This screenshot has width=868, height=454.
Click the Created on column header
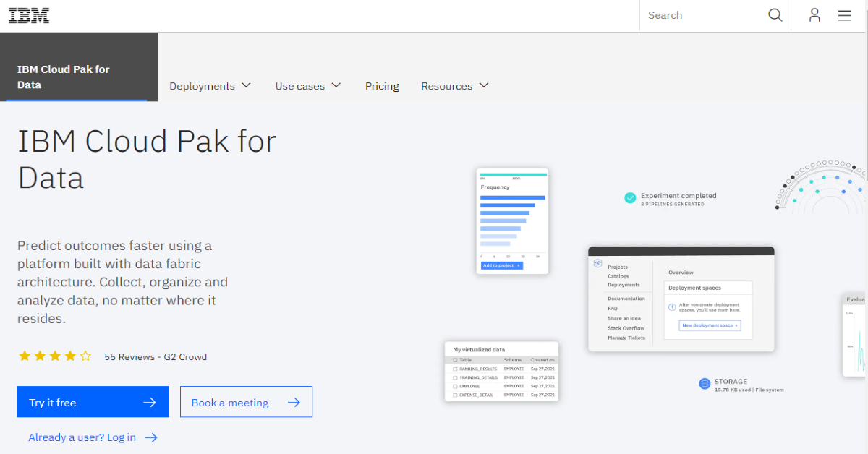542,359
